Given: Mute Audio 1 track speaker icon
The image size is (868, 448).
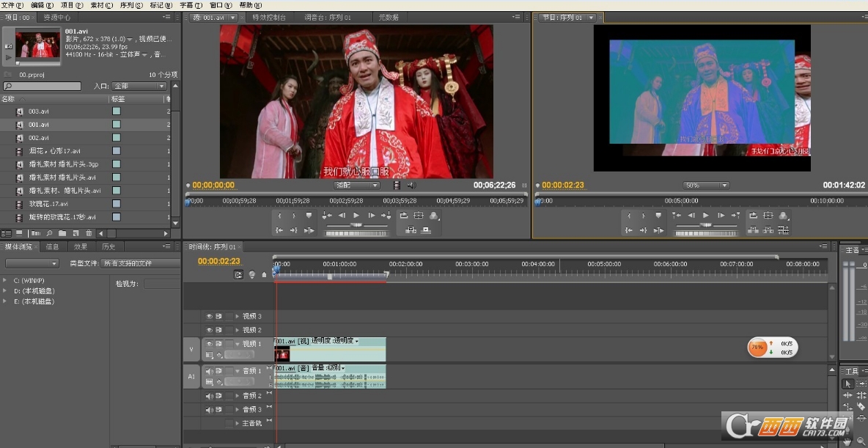Looking at the screenshot, I should (209, 370).
